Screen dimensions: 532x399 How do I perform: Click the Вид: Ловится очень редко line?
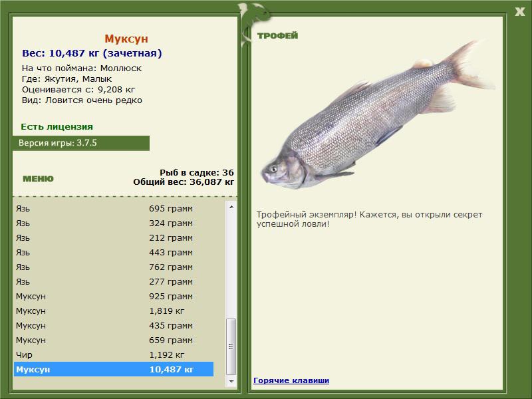[x=82, y=100]
